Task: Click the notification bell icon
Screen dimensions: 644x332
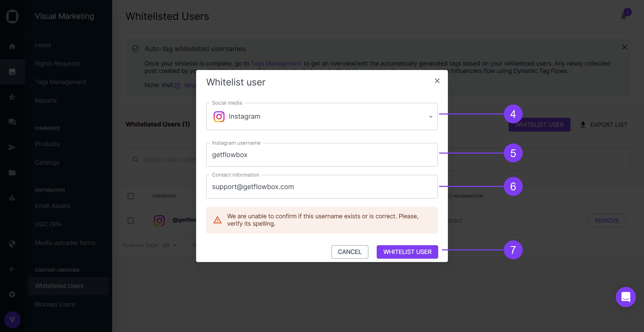Action: [x=624, y=17]
